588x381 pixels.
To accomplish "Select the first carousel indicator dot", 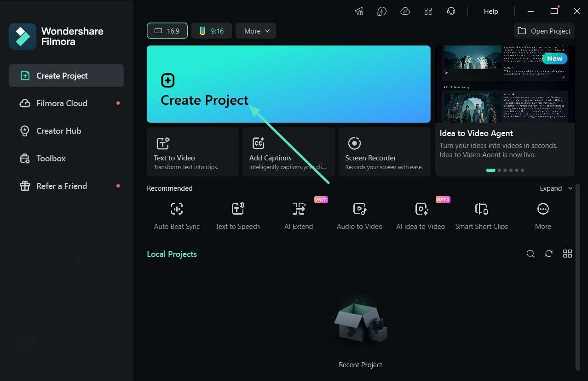I will (491, 170).
